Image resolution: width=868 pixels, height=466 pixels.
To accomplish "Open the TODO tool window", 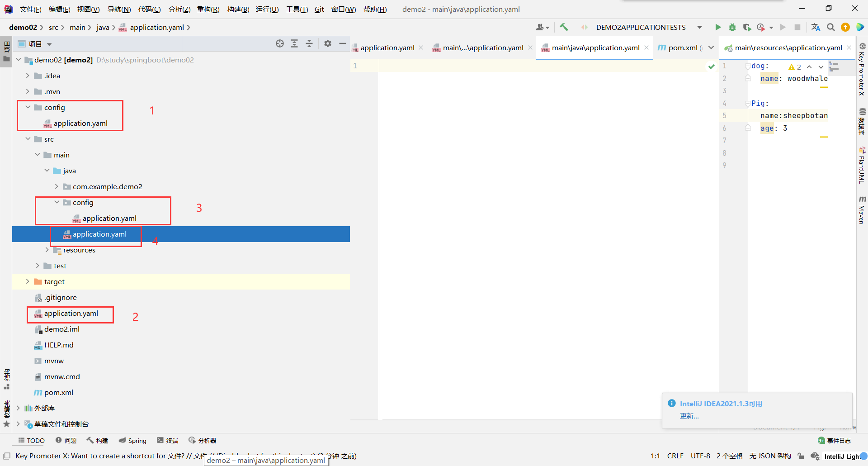I will click(x=31, y=440).
